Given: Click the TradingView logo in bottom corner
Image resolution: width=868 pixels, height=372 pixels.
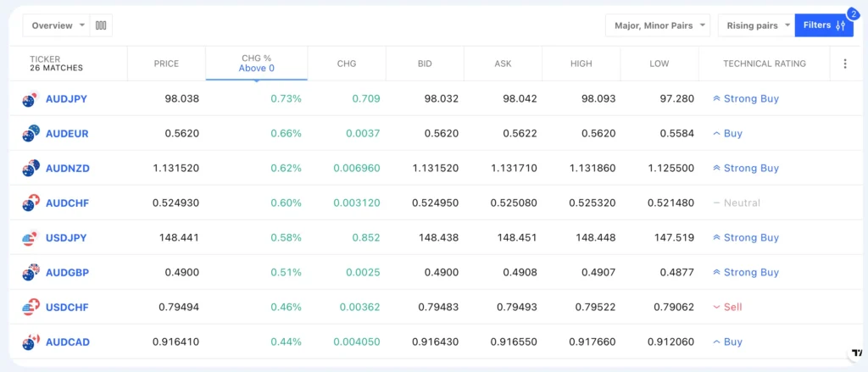Looking at the screenshot, I should (x=854, y=355).
